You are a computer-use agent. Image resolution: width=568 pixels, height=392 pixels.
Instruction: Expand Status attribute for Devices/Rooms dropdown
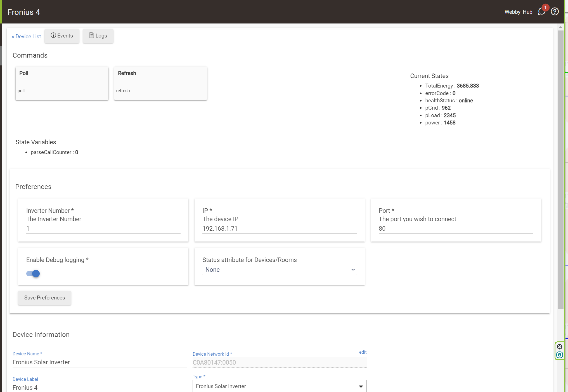pyautogui.click(x=279, y=270)
